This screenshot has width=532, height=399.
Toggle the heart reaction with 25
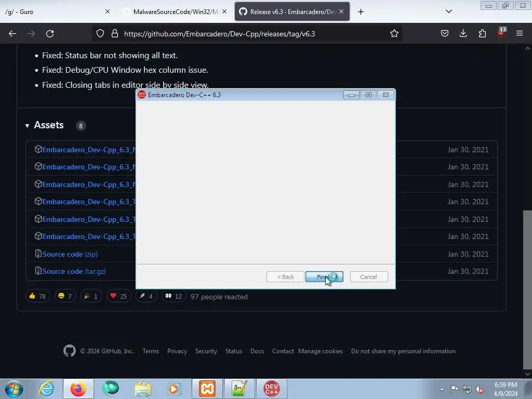[118, 296]
